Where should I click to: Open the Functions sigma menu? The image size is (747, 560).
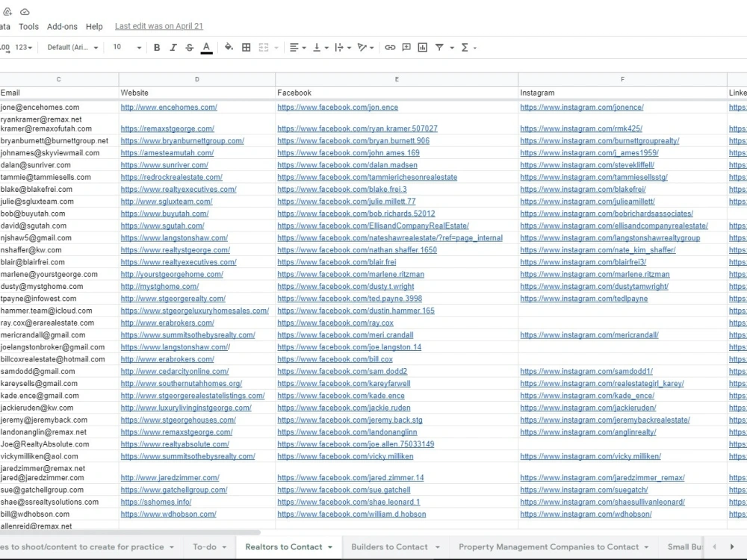pyautogui.click(x=468, y=48)
